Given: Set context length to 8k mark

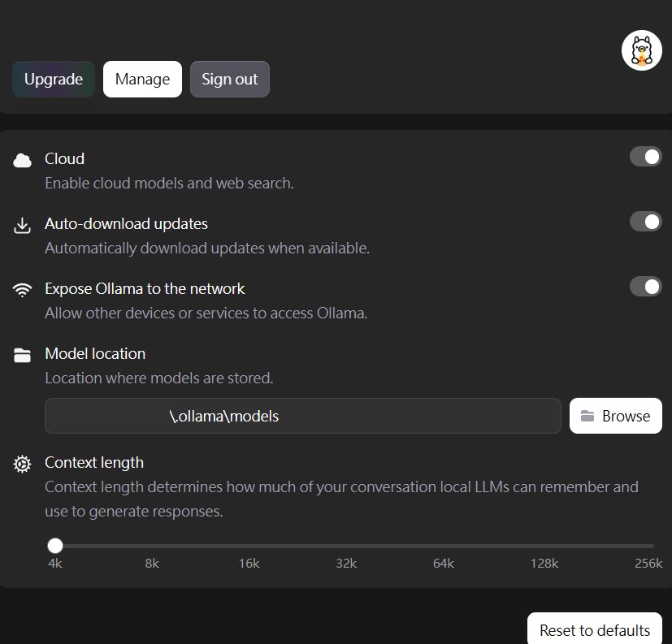Looking at the screenshot, I should point(153,546).
